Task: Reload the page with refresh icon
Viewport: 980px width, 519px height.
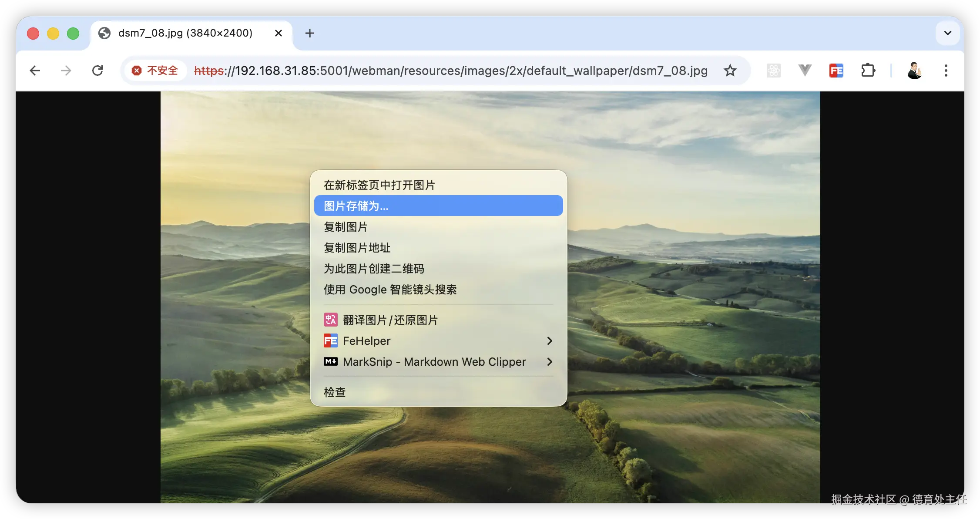Action: tap(97, 71)
